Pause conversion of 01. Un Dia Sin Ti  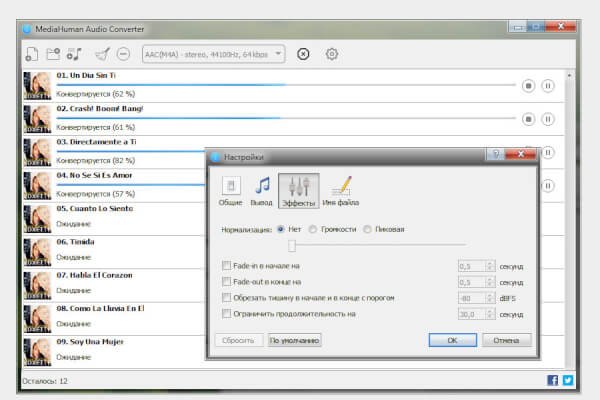point(548,86)
